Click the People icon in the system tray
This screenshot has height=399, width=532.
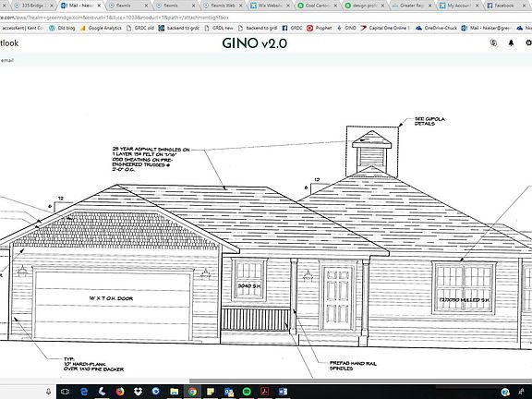522,393
